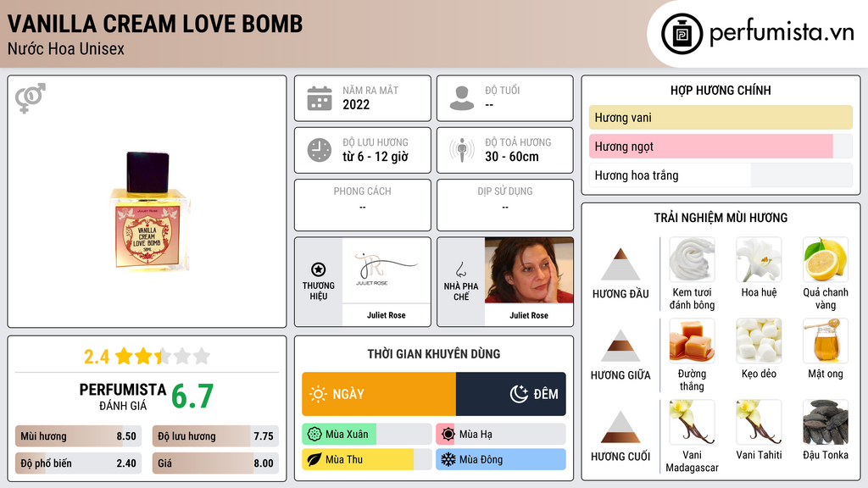Click the Mùi hương 8.50 rating bar
This screenshot has width=868, height=488.
[x=78, y=436]
